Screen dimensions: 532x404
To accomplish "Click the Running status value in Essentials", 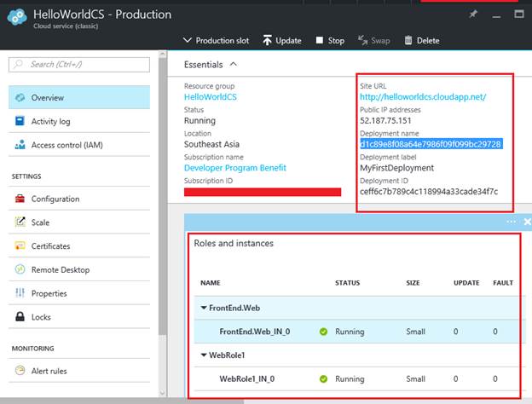I will coord(199,121).
